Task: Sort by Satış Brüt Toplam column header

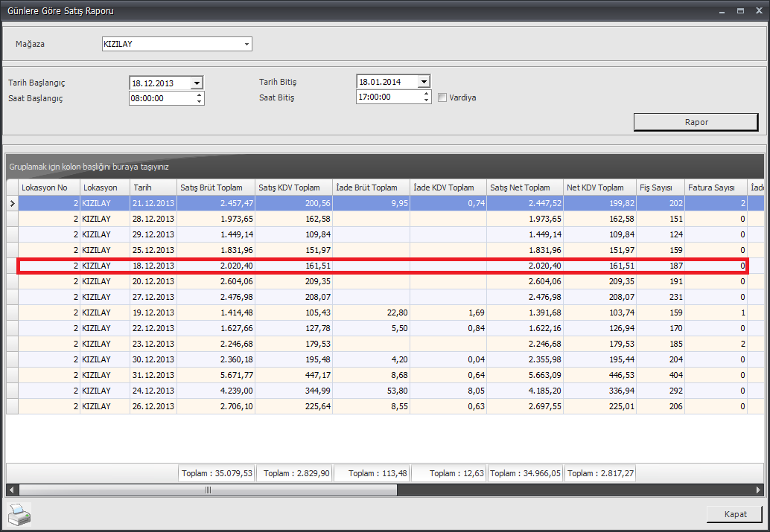Action: pyautogui.click(x=216, y=188)
